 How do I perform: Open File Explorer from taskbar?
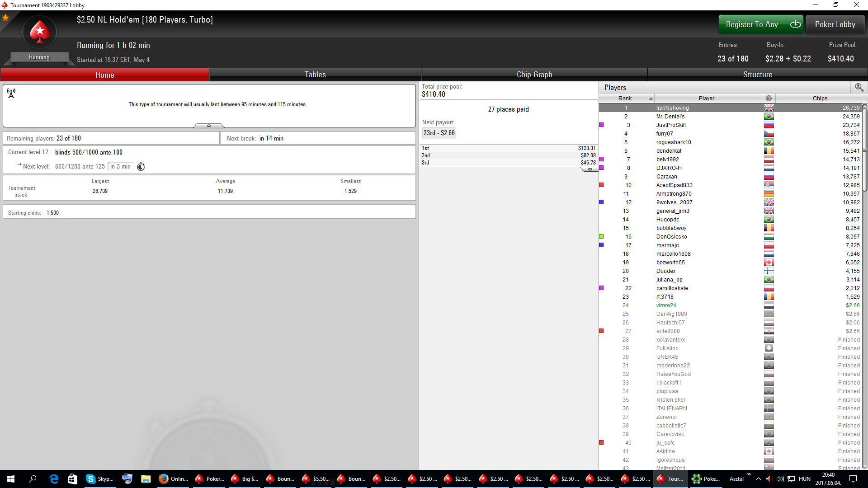tap(146, 479)
